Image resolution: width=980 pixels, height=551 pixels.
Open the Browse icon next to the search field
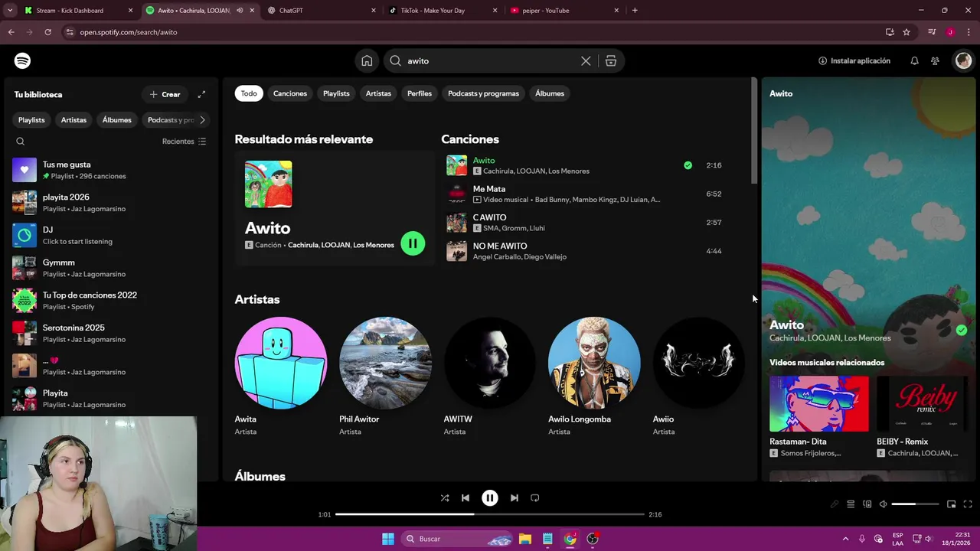tap(611, 60)
